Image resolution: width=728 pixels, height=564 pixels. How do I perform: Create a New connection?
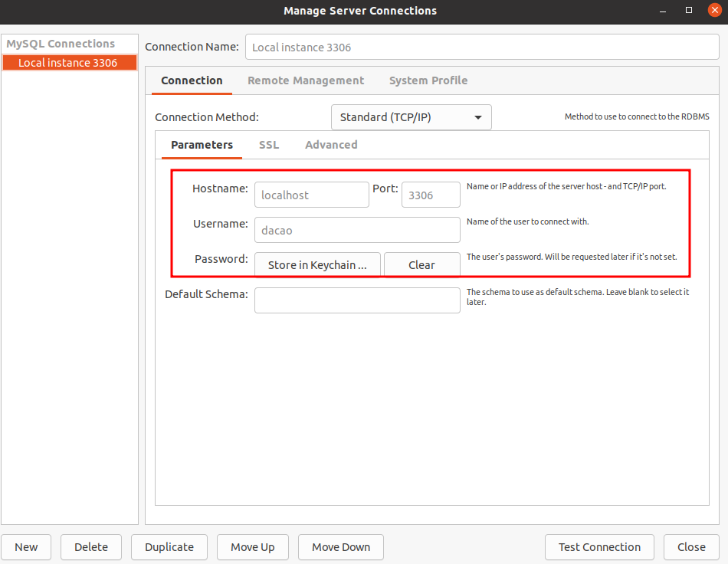click(26, 547)
